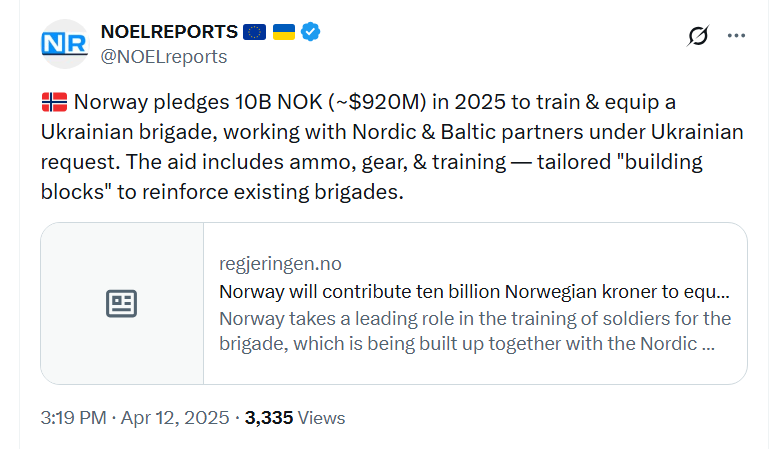Open the 3:19 PM timestamp link
The height and width of the screenshot is (449, 771).
click(73, 418)
